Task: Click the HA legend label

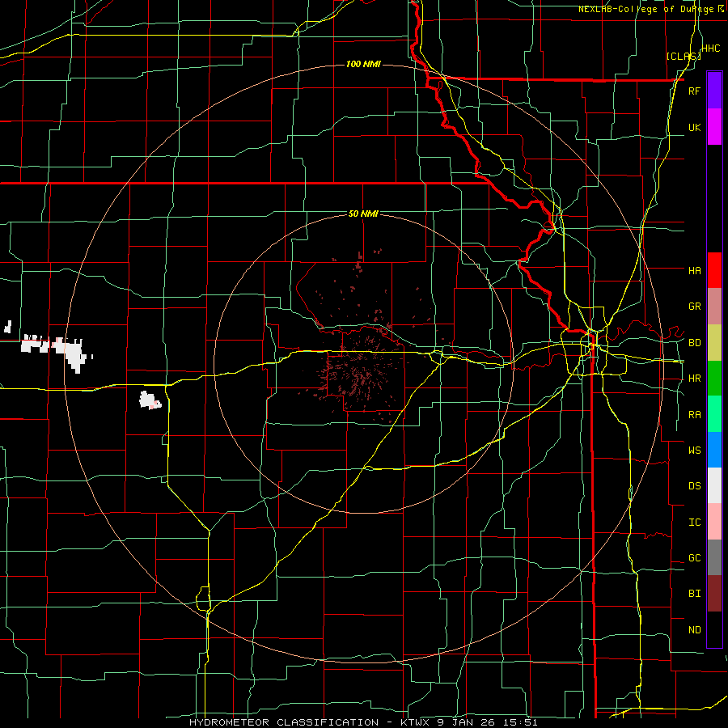Action: [694, 270]
